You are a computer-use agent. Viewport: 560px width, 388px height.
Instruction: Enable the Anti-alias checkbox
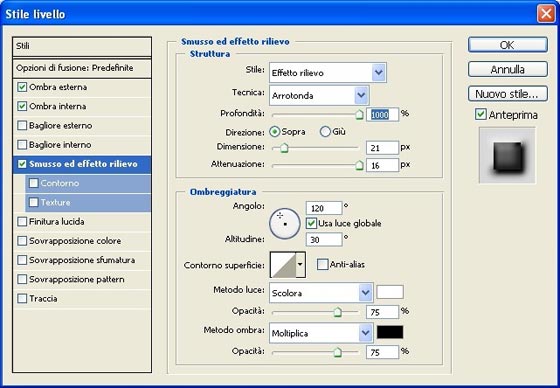322,265
